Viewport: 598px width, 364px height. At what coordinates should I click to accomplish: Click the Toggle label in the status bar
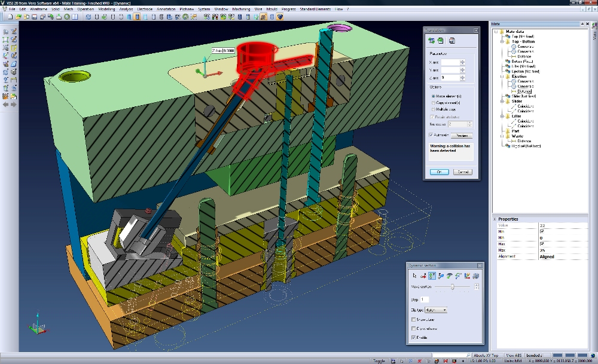(x=379, y=360)
